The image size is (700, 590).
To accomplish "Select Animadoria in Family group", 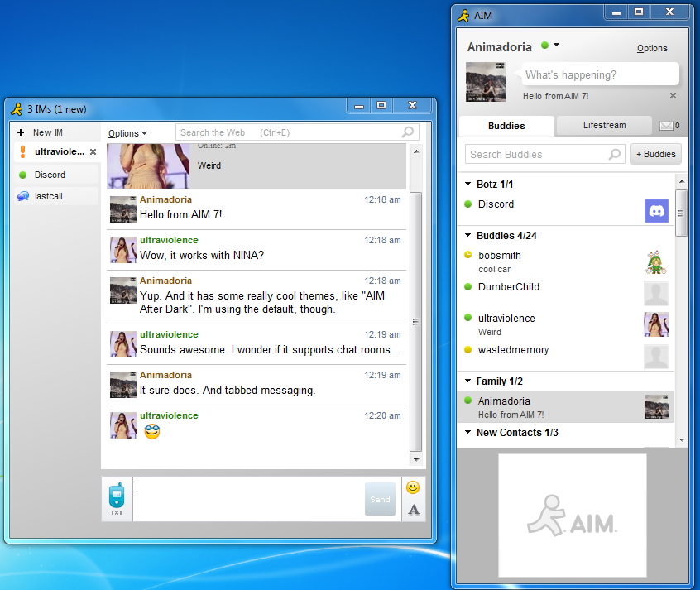I will [566, 407].
